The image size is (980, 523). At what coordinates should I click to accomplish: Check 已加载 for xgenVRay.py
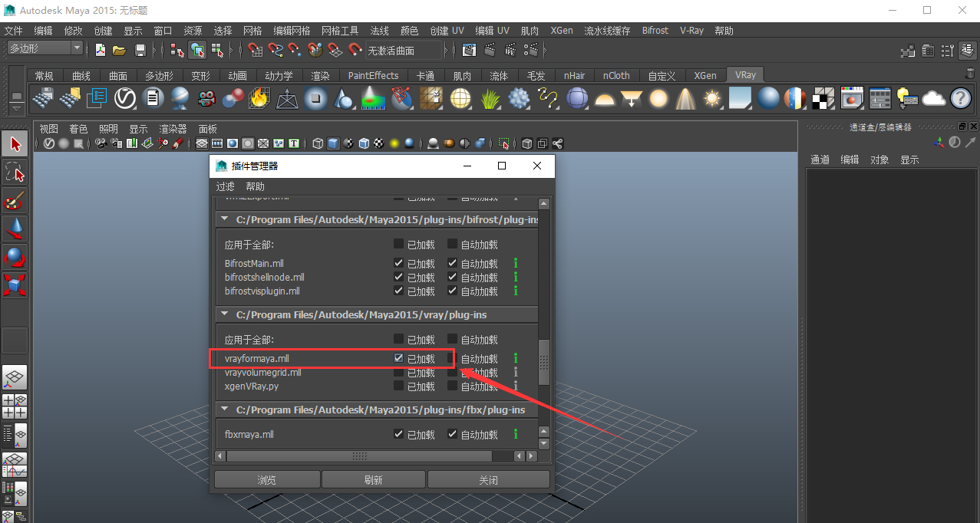[398, 386]
